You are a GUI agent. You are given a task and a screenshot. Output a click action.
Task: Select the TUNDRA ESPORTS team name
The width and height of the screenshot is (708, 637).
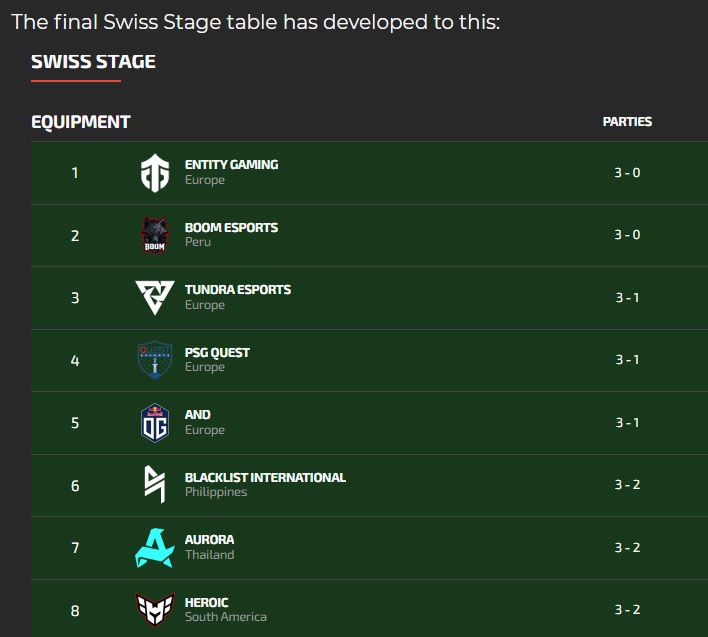tap(238, 289)
